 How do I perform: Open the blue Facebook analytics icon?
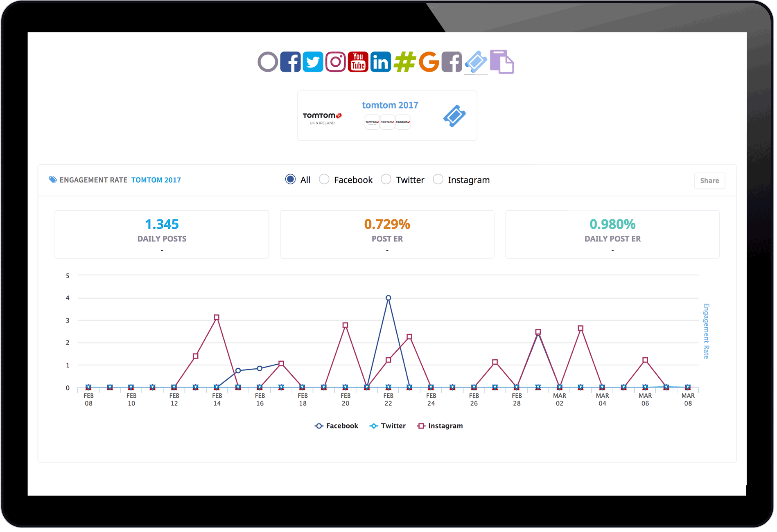[291, 62]
